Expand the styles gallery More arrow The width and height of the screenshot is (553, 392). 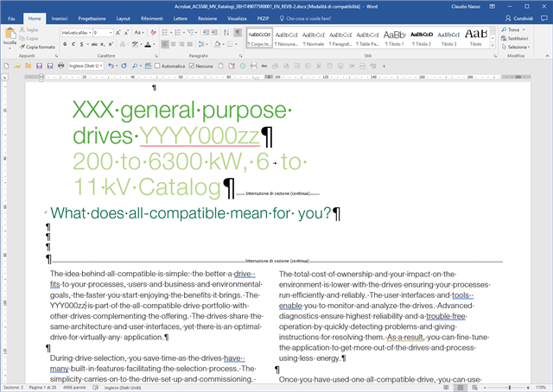click(493, 45)
